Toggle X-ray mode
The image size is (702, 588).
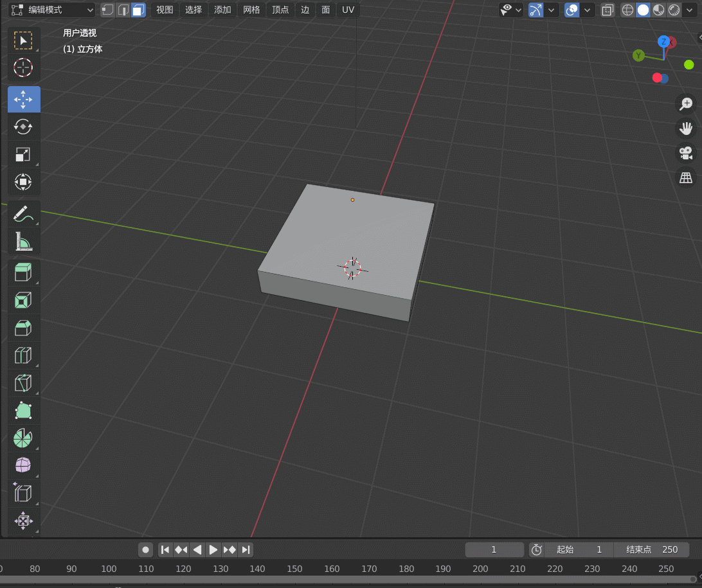[607, 10]
